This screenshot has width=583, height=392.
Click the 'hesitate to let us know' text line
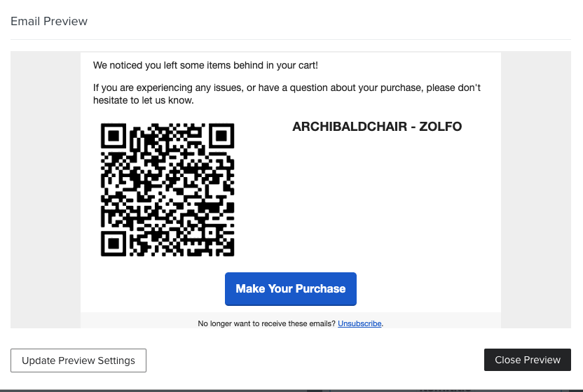143,100
